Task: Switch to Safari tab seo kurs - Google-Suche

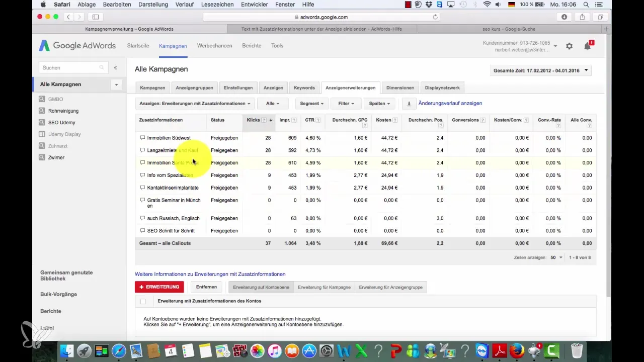Action: pyautogui.click(x=508, y=29)
